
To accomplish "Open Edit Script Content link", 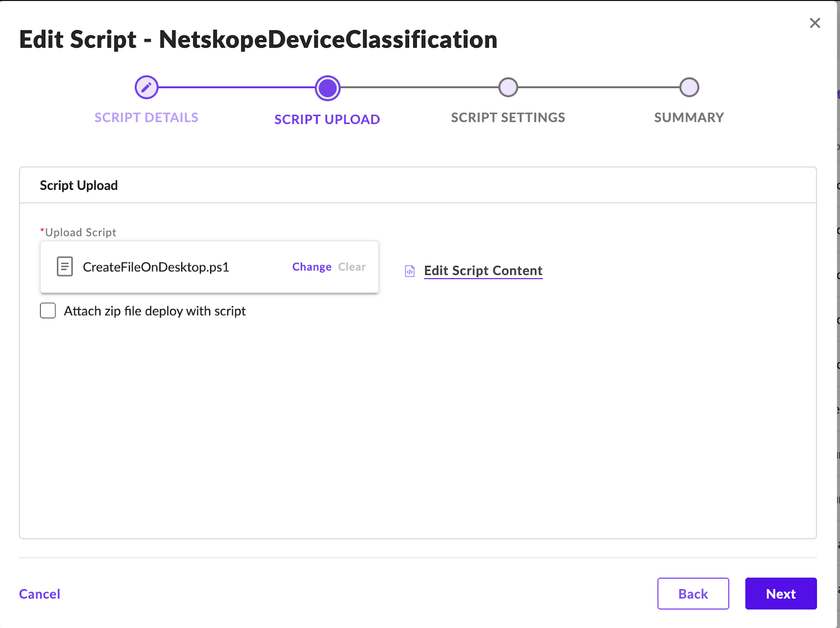I will pyautogui.click(x=483, y=271).
